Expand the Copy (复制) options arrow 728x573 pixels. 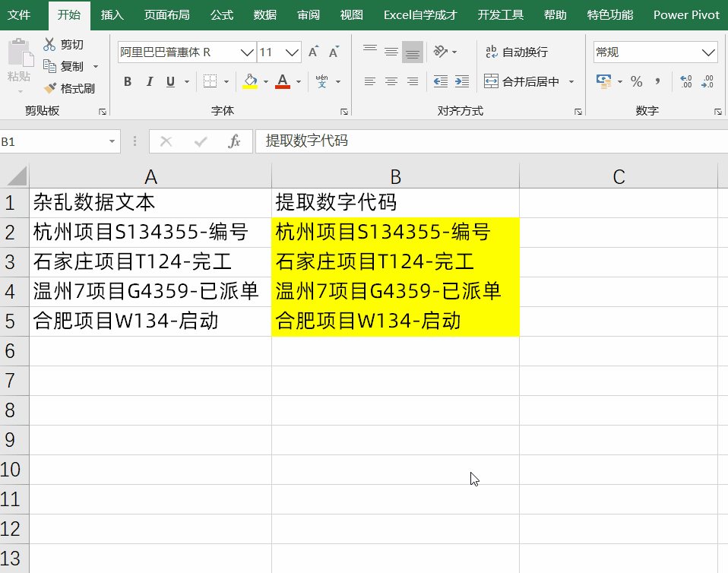(96, 66)
